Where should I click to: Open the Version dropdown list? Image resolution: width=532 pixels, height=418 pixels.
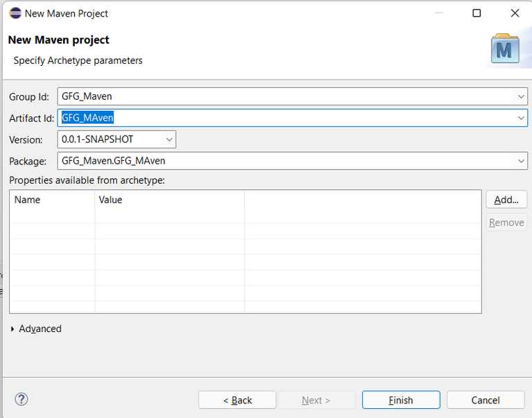(x=168, y=139)
